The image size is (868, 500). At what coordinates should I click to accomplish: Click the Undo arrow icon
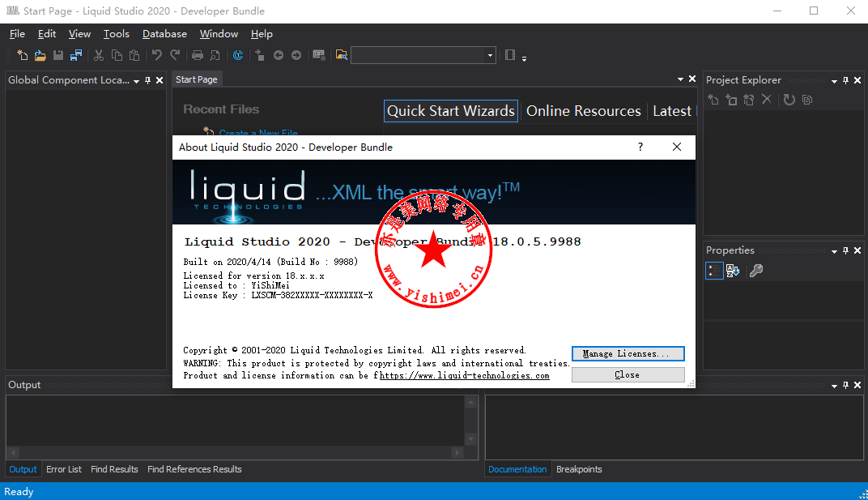[157, 55]
